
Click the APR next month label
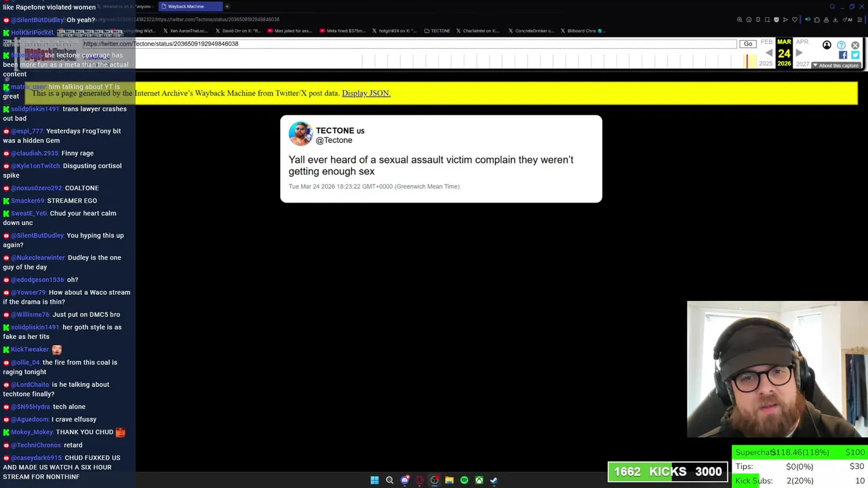(x=802, y=42)
